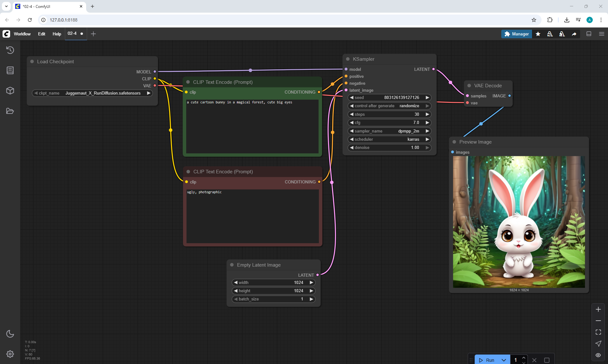The height and width of the screenshot is (364, 608).
Task: Open the Edit menu
Action: tap(41, 34)
